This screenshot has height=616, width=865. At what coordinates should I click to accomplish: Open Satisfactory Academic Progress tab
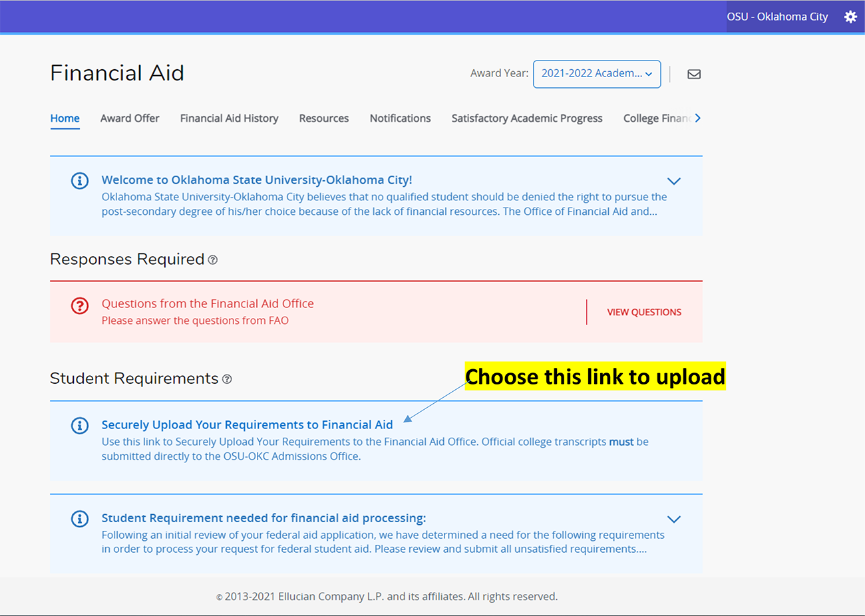(x=527, y=118)
